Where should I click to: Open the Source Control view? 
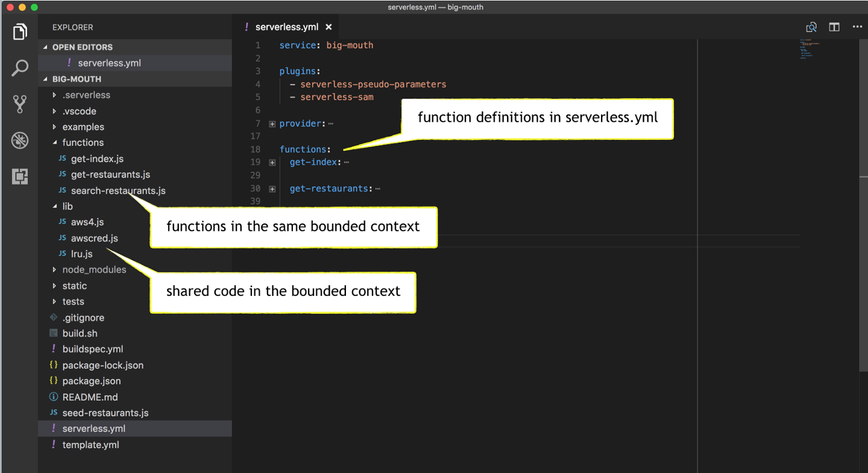click(x=20, y=104)
